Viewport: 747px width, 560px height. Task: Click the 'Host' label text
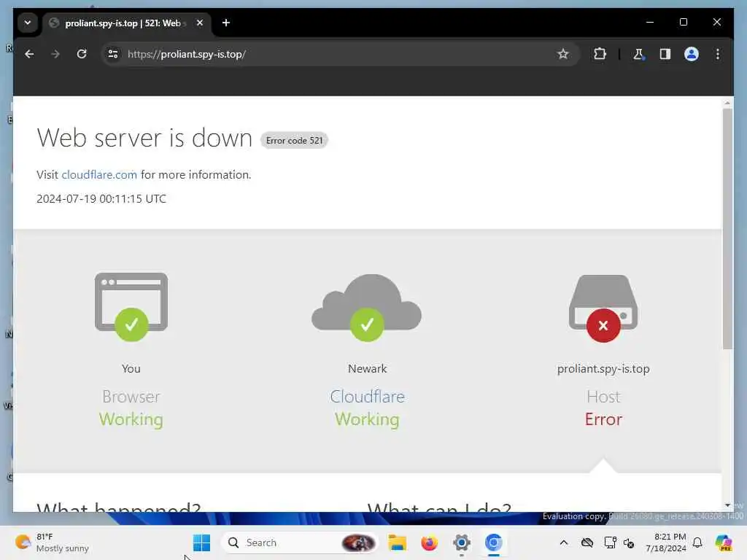point(603,397)
